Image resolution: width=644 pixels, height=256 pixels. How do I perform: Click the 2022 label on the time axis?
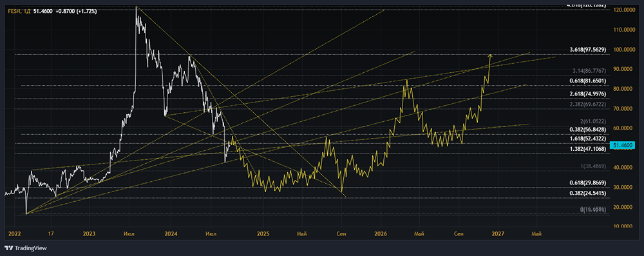[14, 234]
